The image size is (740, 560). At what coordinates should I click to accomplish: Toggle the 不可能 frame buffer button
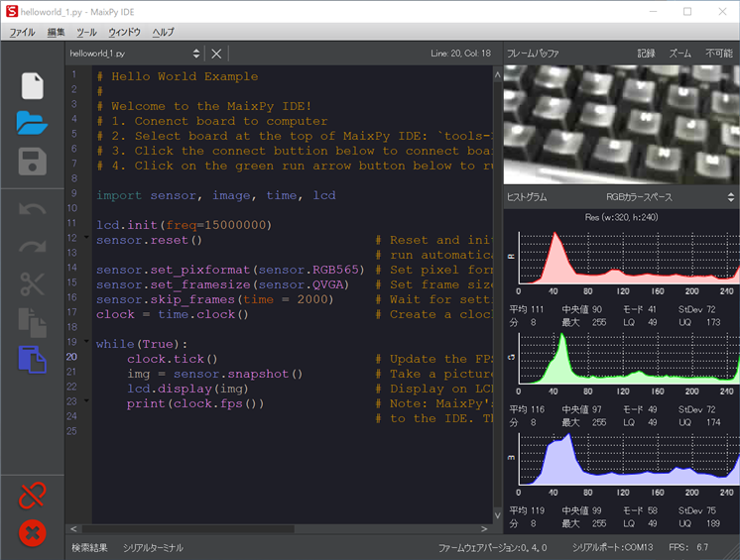pyautogui.click(x=718, y=54)
